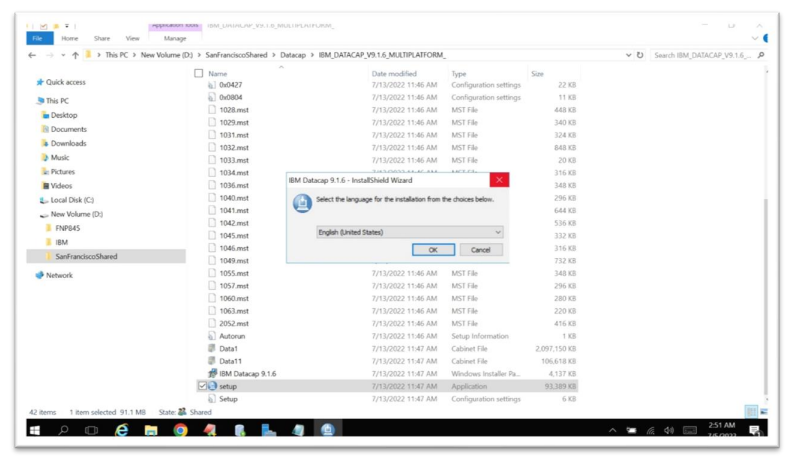This screenshot has height=461, width=787.
Task: Click OK in the InstallShield Wizard dialog
Action: coord(433,250)
